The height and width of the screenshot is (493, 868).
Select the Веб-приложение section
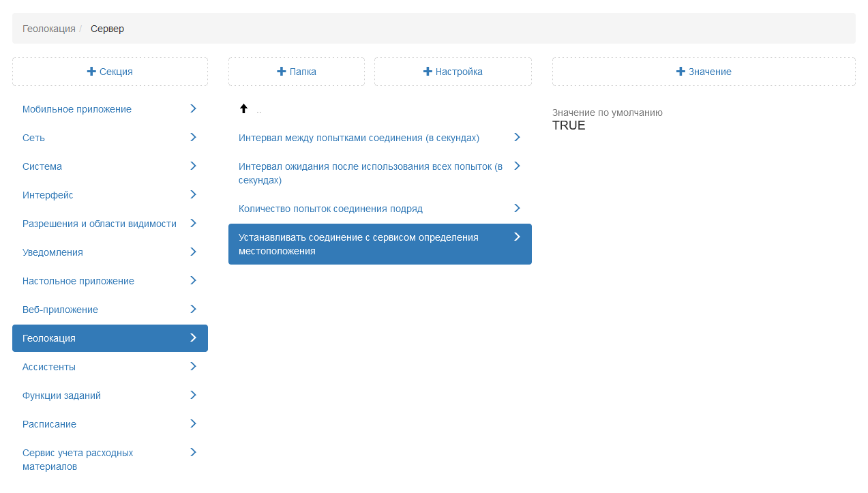click(x=60, y=310)
